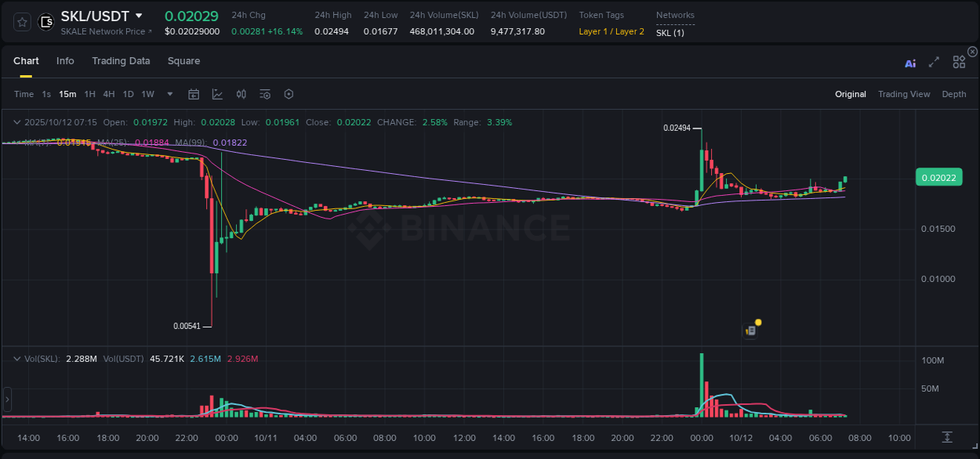Open chart settings via hexagon icon

[289, 94]
